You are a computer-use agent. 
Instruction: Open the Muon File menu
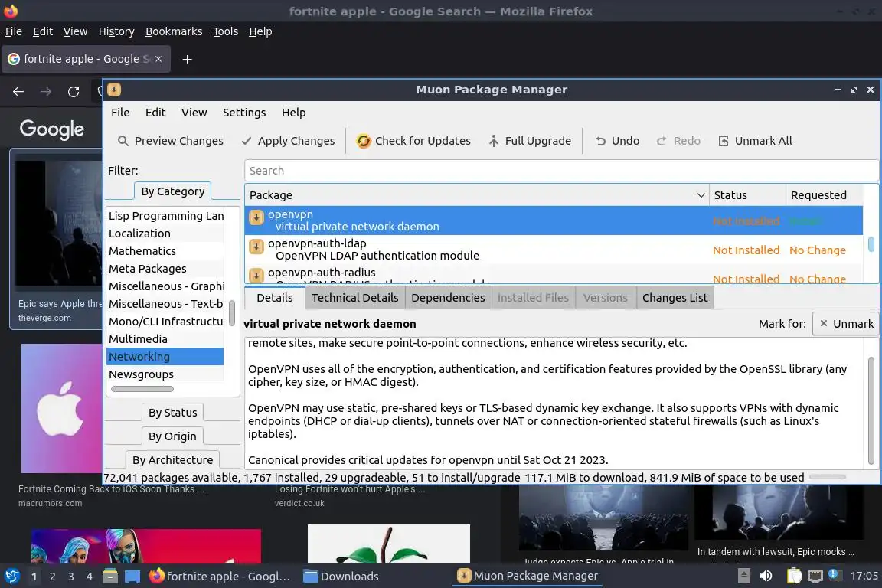click(120, 113)
